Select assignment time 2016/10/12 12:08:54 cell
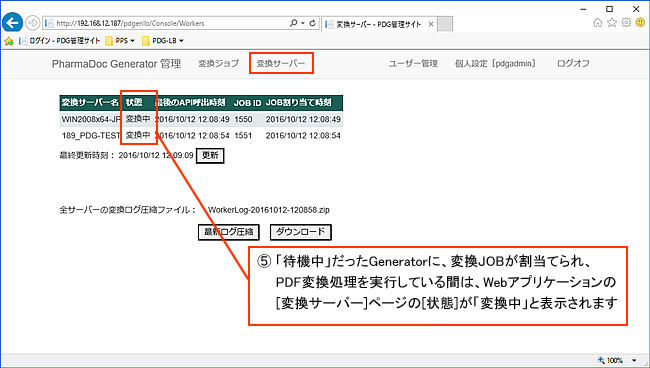Viewport: 650px width, 368px height. pos(303,136)
